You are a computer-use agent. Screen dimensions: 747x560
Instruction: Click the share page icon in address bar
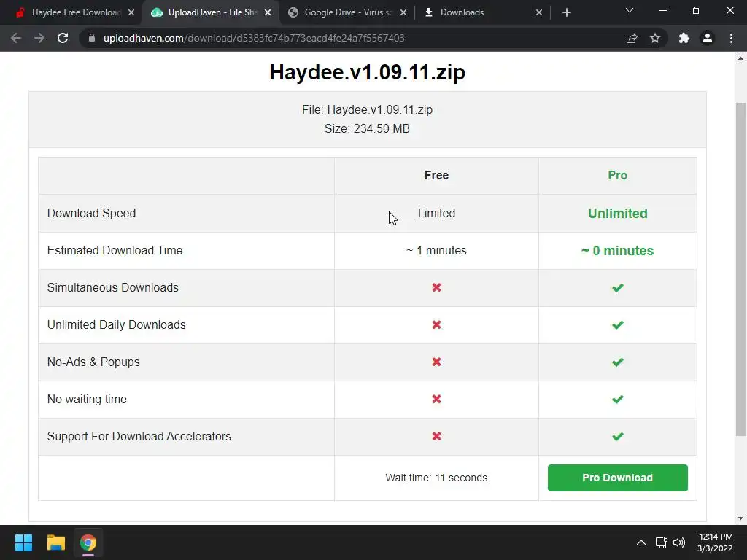pyautogui.click(x=632, y=38)
